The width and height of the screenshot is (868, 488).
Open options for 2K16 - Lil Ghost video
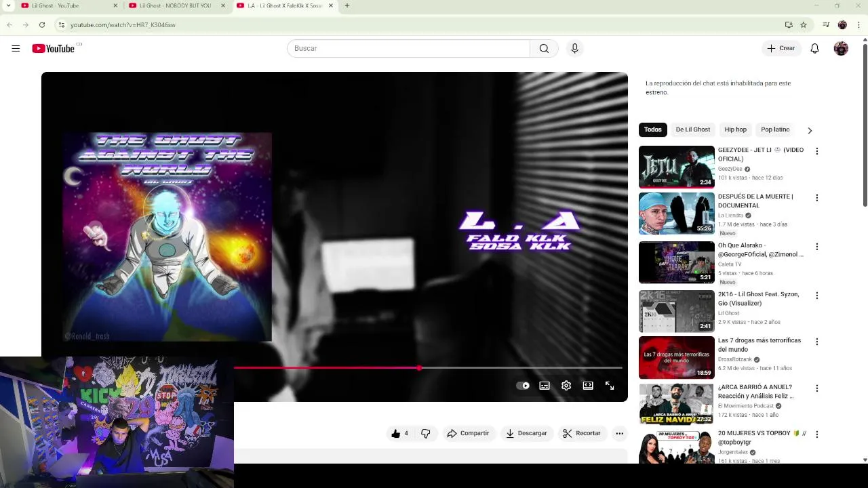(816, 296)
